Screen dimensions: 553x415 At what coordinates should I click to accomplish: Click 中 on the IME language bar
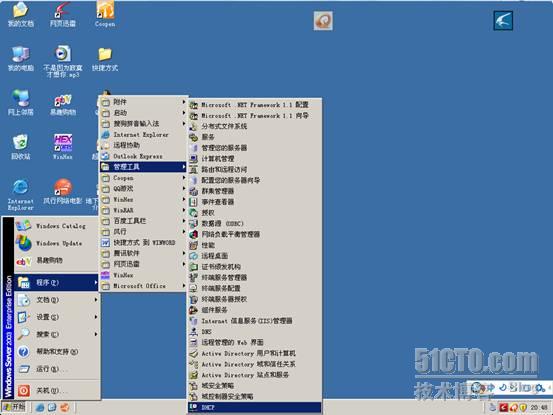point(491,388)
